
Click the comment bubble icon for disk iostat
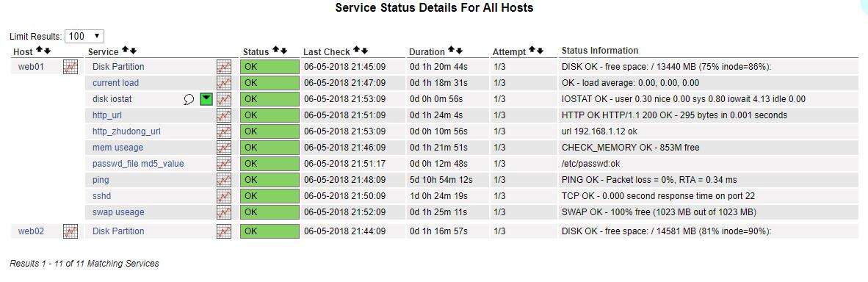[189, 99]
